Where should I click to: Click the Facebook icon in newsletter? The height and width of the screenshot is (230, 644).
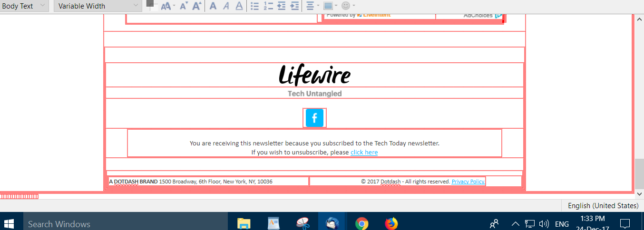pyautogui.click(x=314, y=118)
